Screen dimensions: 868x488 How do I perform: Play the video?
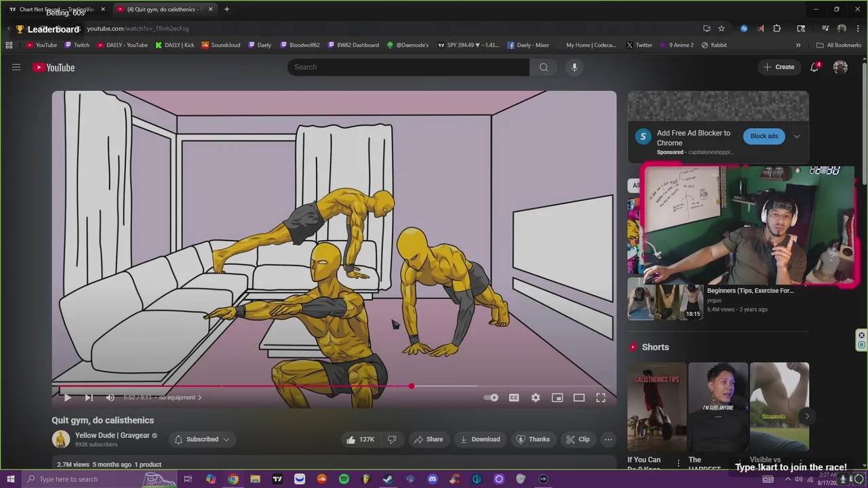point(67,398)
